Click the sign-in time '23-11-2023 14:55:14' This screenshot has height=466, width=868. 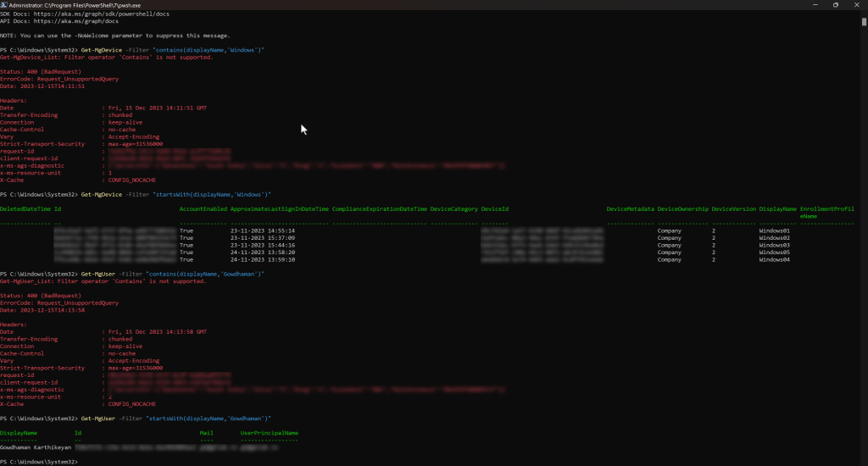(x=263, y=230)
